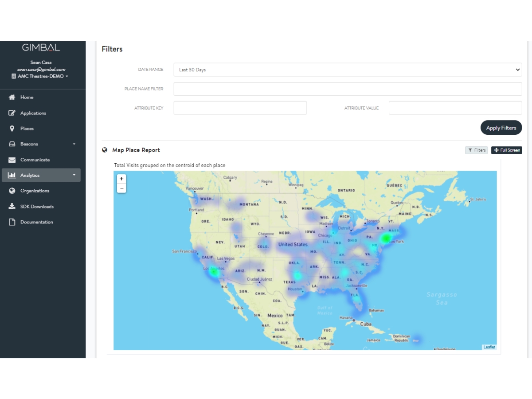This screenshot has width=532, height=399.
Task: Click the Map Place Report heading
Action: tap(136, 150)
